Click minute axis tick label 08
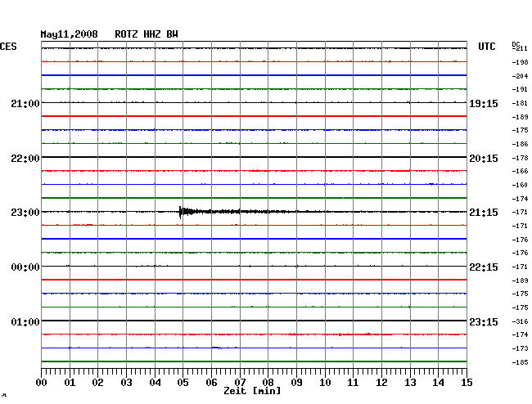The width and height of the screenshot is (532, 404). coord(268,383)
